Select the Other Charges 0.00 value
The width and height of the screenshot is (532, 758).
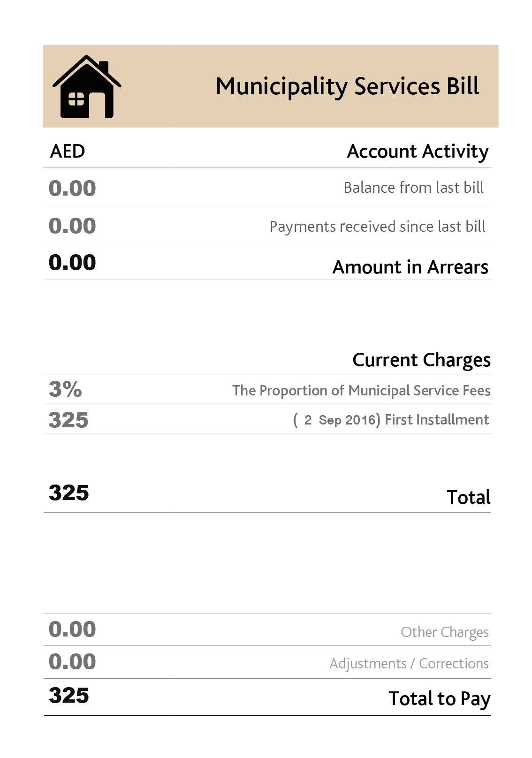72,629
